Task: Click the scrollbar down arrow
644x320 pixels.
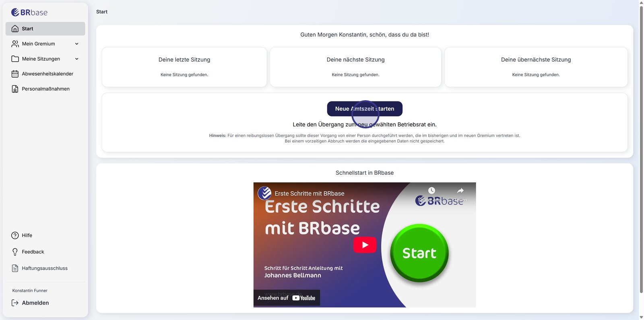Action: click(641, 317)
